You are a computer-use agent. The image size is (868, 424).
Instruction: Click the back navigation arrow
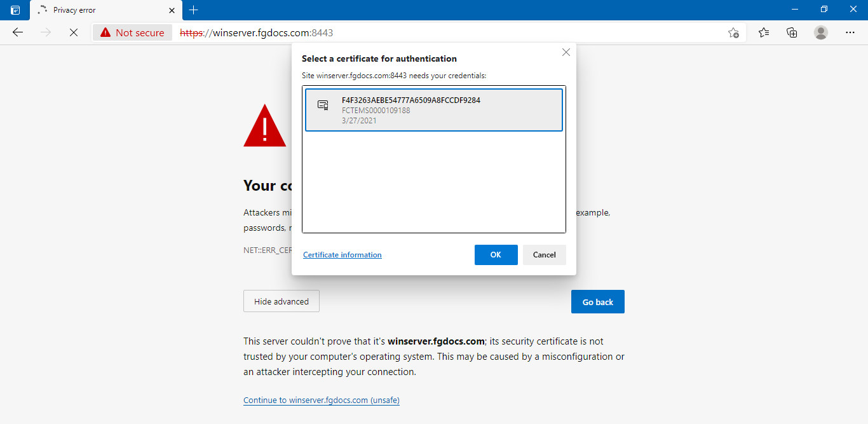pyautogui.click(x=18, y=32)
